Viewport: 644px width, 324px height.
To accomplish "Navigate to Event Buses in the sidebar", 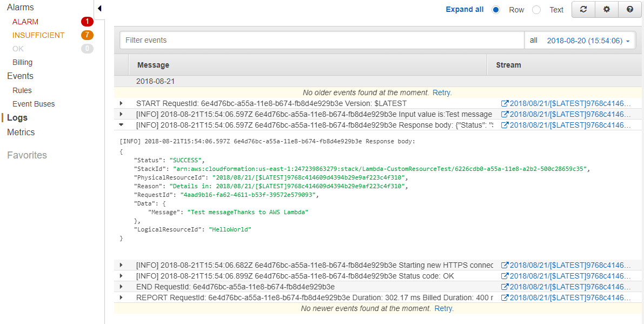I will [34, 103].
